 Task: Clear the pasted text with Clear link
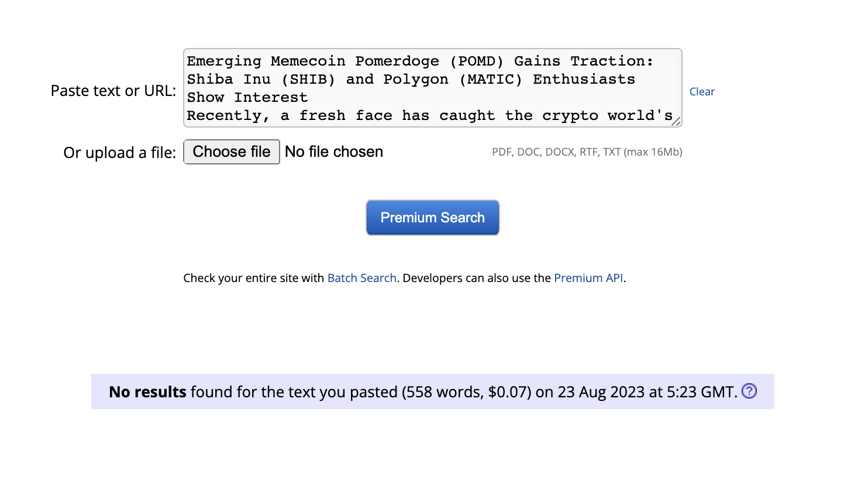click(x=702, y=91)
